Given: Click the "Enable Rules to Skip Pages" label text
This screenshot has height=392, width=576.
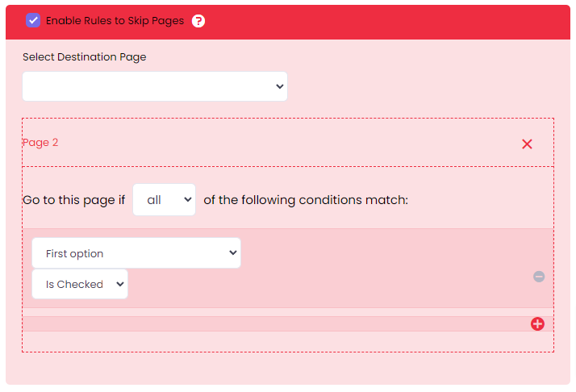Looking at the screenshot, I should pyautogui.click(x=115, y=21).
